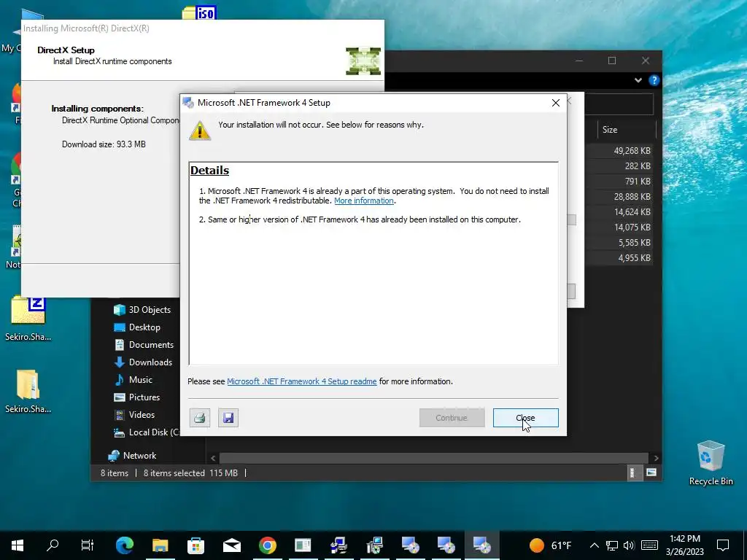Click the 3D Objects cube icon
The height and width of the screenshot is (560, 747).
(x=119, y=309)
